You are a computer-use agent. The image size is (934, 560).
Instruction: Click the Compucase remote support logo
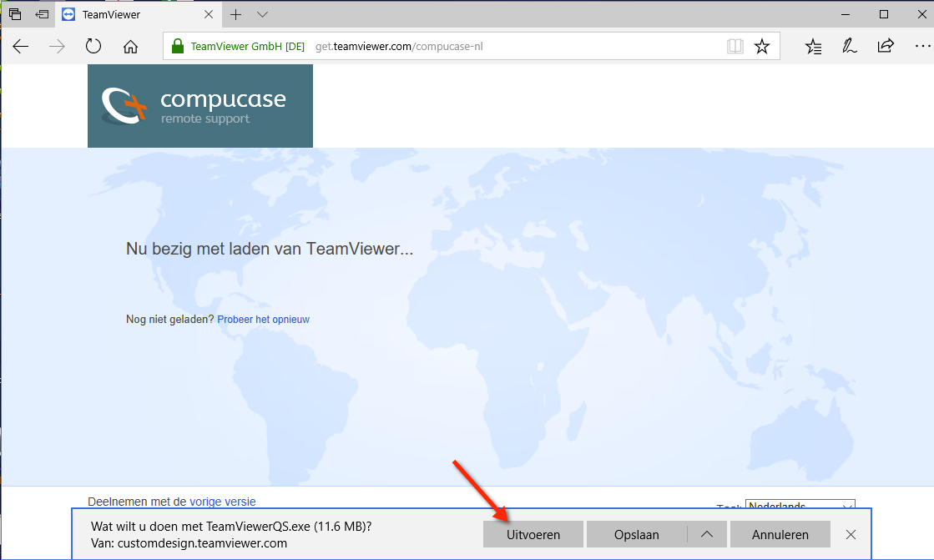tap(199, 106)
